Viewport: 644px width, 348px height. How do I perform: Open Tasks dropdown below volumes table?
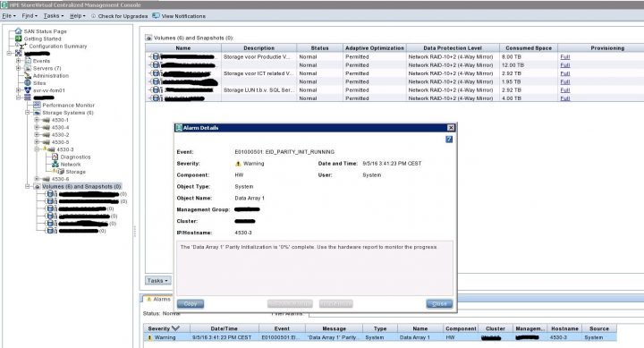[x=158, y=281]
